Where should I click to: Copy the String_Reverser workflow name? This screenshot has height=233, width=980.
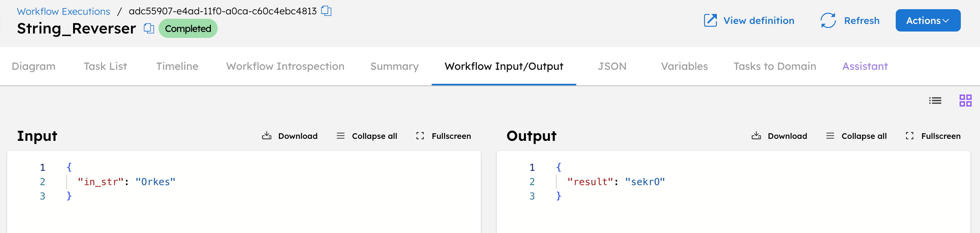(x=148, y=28)
